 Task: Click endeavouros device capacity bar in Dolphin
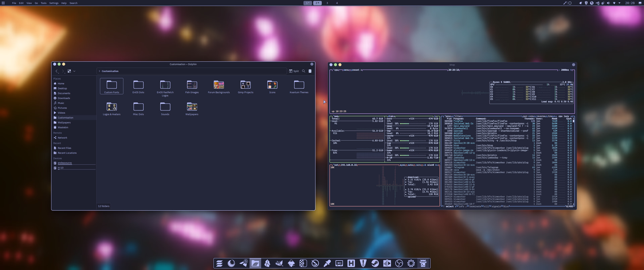point(77,165)
